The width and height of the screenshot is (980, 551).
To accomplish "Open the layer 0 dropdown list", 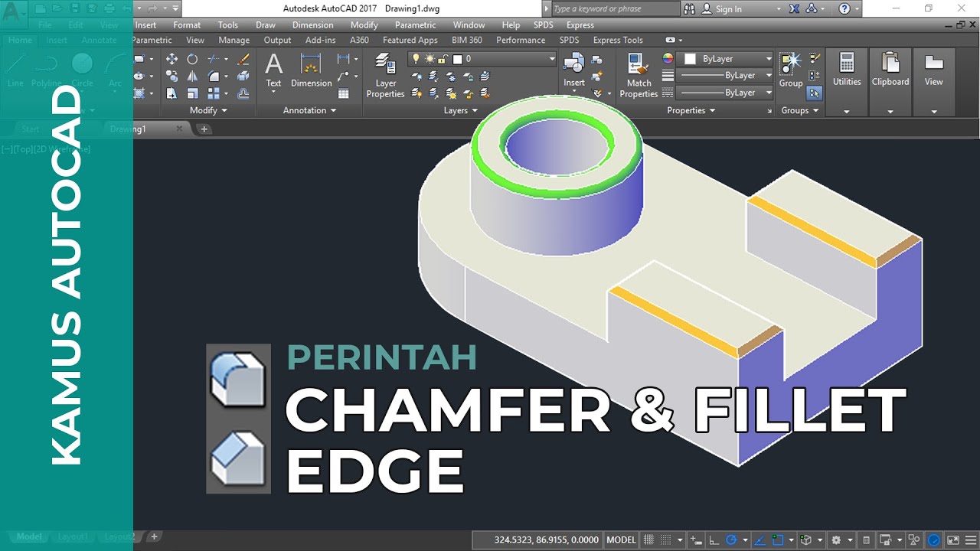I will point(552,59).
